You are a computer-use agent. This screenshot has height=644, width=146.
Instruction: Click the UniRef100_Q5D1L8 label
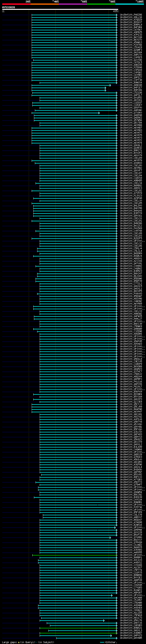(x=131, y=359)
